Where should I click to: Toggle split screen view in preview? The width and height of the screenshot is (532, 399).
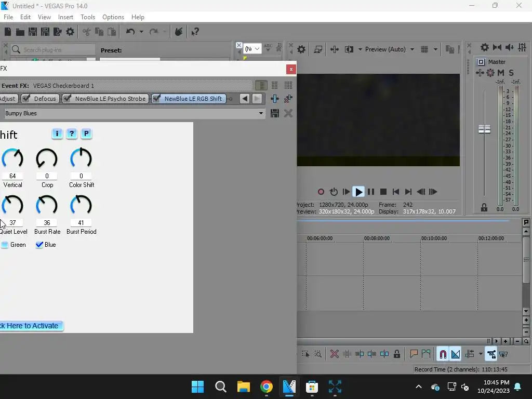click(349, 49)
